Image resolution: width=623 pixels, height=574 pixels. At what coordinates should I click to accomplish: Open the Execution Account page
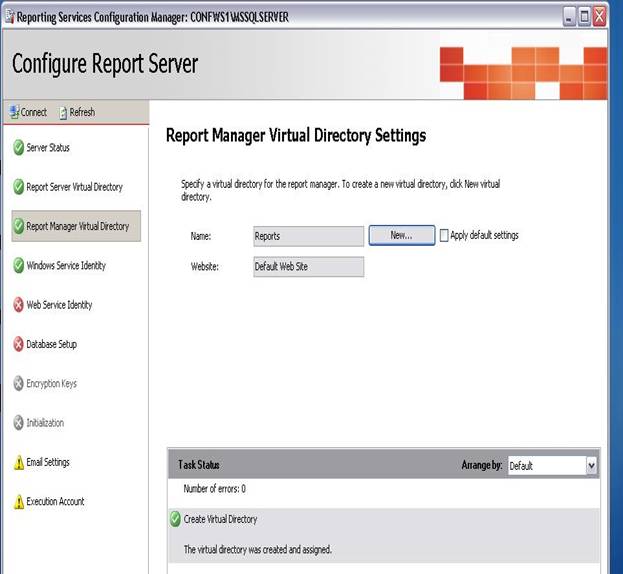coord(55,502)
